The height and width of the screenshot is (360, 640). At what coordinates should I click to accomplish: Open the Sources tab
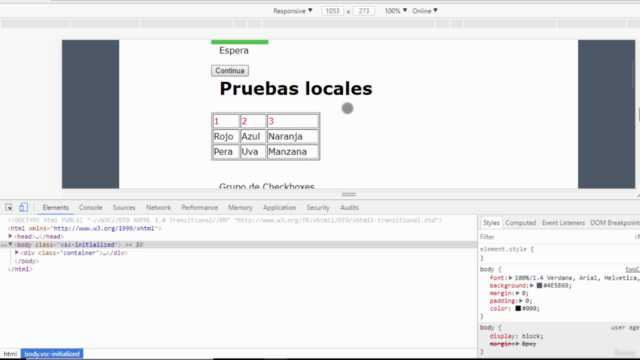[x=124, y=207]
